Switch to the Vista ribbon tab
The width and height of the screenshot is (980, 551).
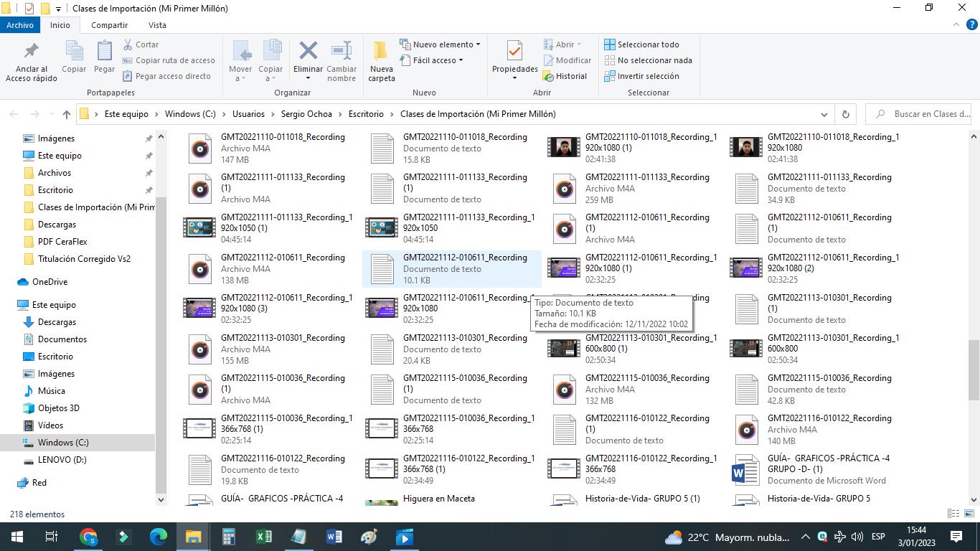[157, 25]
